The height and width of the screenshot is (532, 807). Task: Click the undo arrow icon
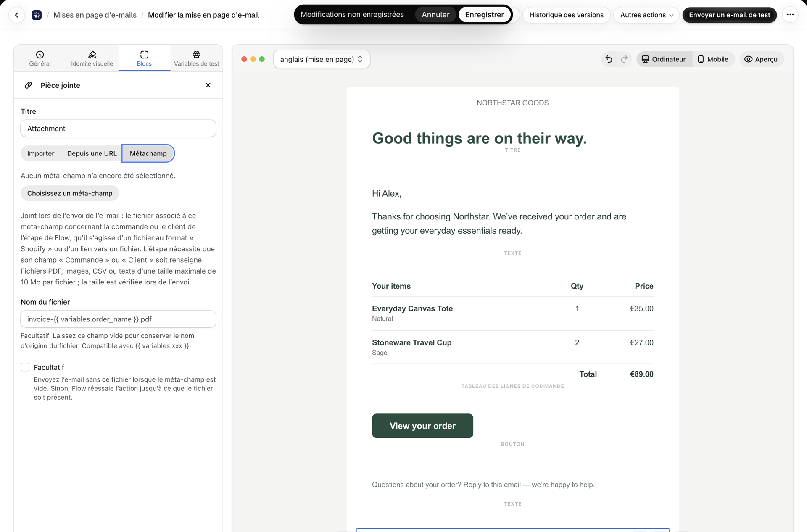[609, 59]
